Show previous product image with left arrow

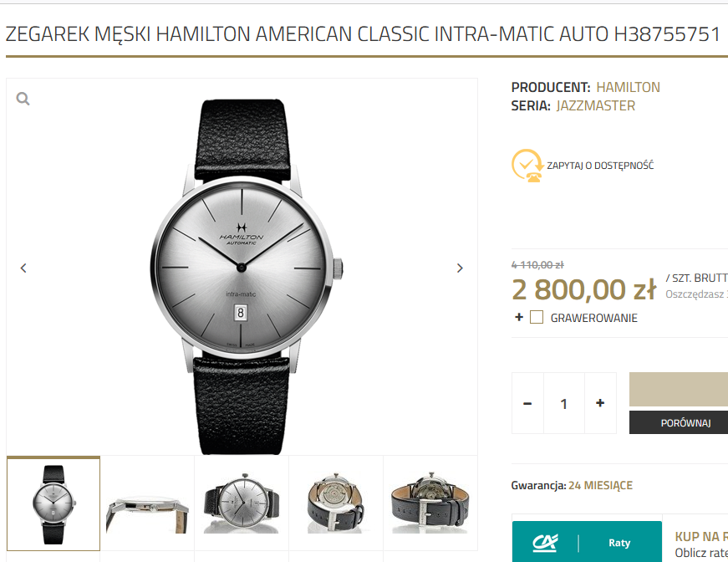pyautogui.click(x=23, y=268)
